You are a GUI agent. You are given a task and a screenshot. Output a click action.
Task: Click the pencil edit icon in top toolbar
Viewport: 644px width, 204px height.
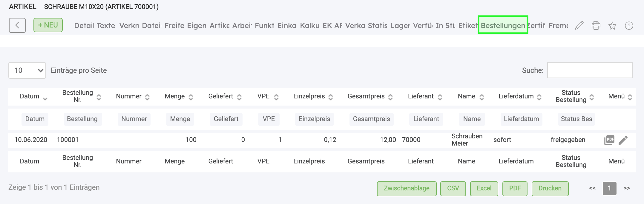pos(579,26)
